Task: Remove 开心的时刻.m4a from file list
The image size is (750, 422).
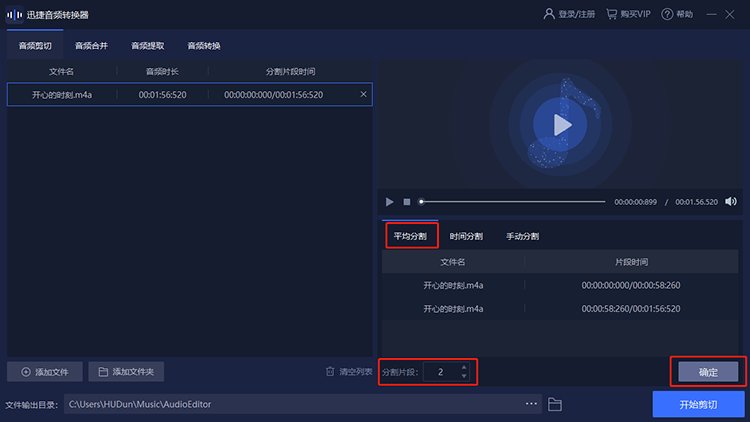Action: click(364, 94)
